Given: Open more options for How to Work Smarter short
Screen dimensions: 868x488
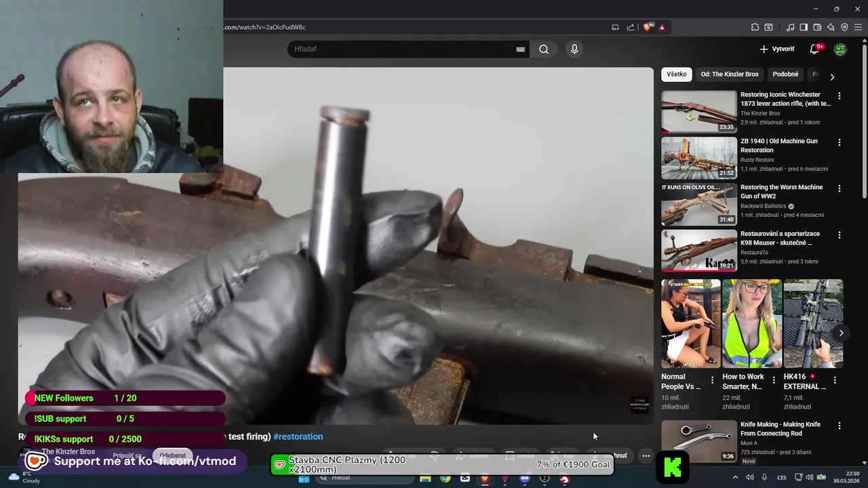Looking at the screenshot, I should point(774,380).
